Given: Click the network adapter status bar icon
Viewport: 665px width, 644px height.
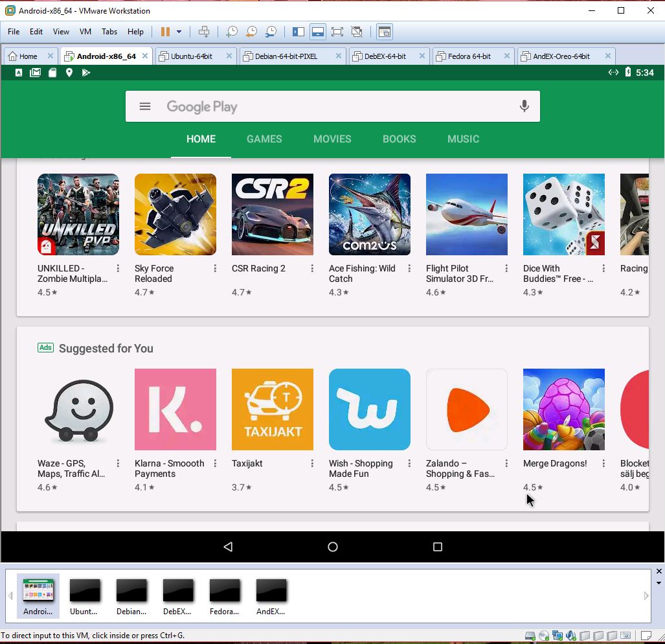Looking at the screenshot, I should tap(558, 636).
